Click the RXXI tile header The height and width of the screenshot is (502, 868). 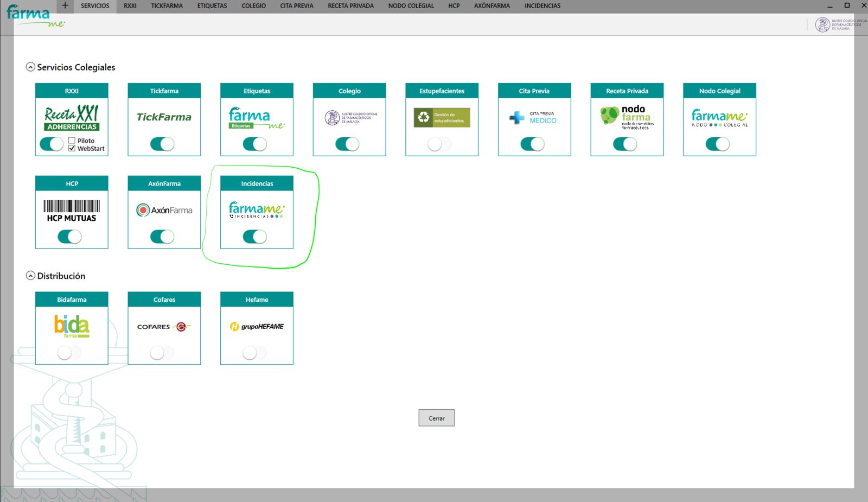click(x=72, y=91)
